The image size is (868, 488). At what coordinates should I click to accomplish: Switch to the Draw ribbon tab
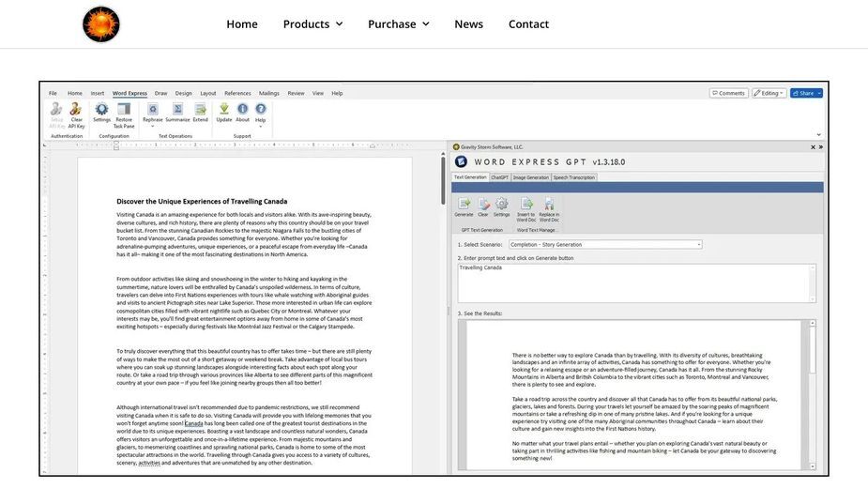click(x=160, y=93)
